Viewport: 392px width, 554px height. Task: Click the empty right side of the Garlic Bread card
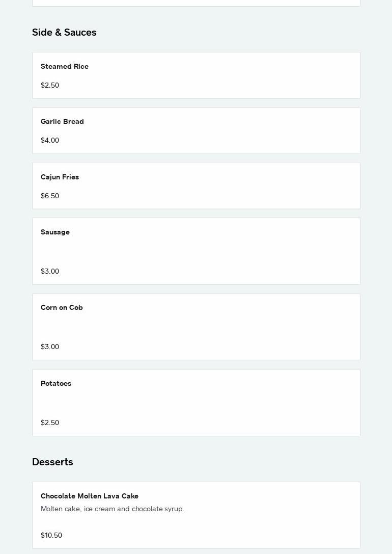coord(280,131)
